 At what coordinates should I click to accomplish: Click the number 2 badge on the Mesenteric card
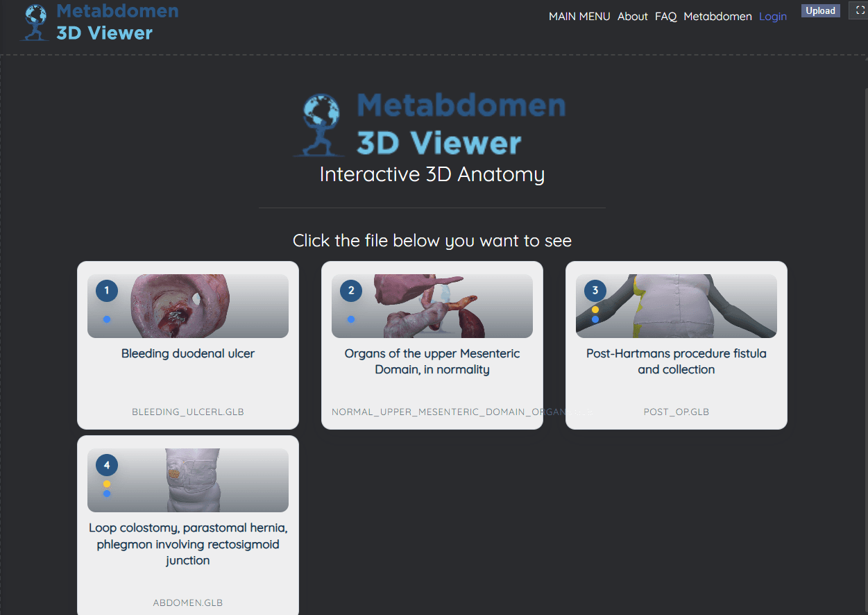[x=350, y=291]
